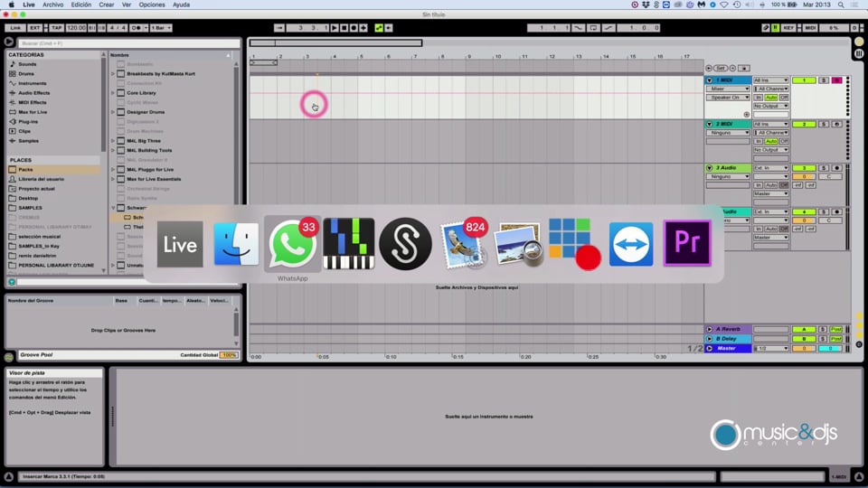Image resolution: width=868 pixels, height=488 pixels.
Task: Toggle the Loop switch in transport
Action: point(593,28)
